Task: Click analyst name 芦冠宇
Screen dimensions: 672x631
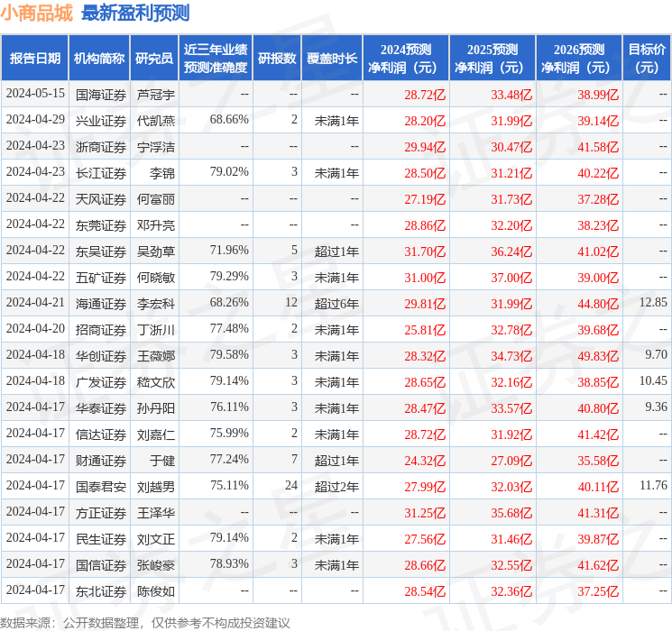Action: pyautogui.click(x=155, y=95)
